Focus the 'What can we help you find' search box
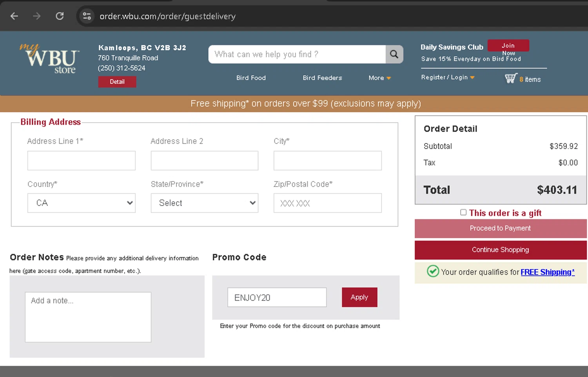The width and height of the screenshot is (588, 377). (x=297, y=54)
